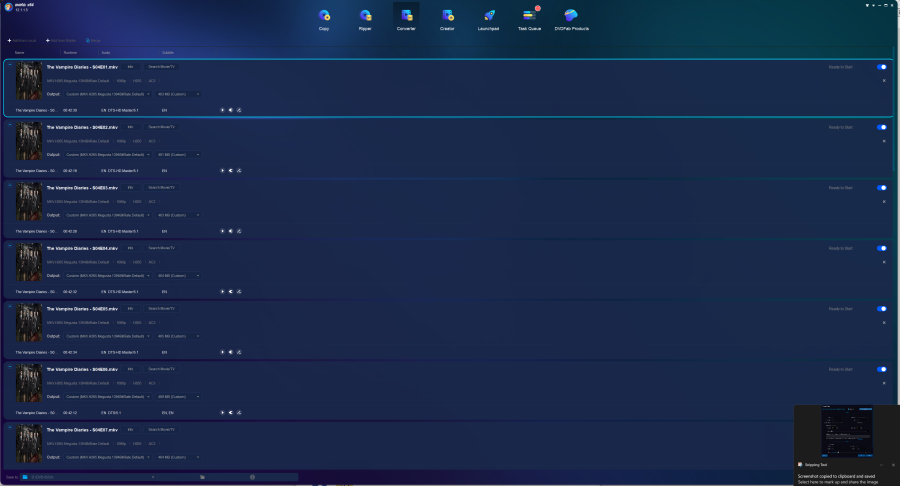The width and height of the screenshot is (900, 486).
Task: Play preview of S04E04 episode
Action: point(223,291)
